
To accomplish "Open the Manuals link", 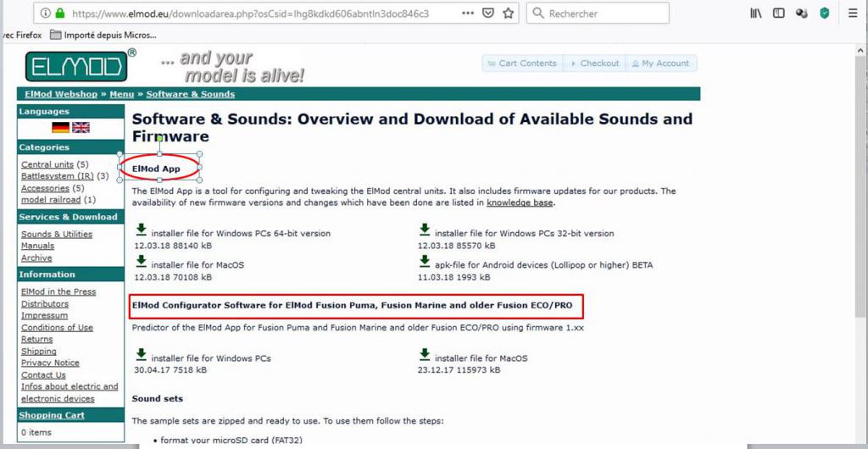I will 37,246.
